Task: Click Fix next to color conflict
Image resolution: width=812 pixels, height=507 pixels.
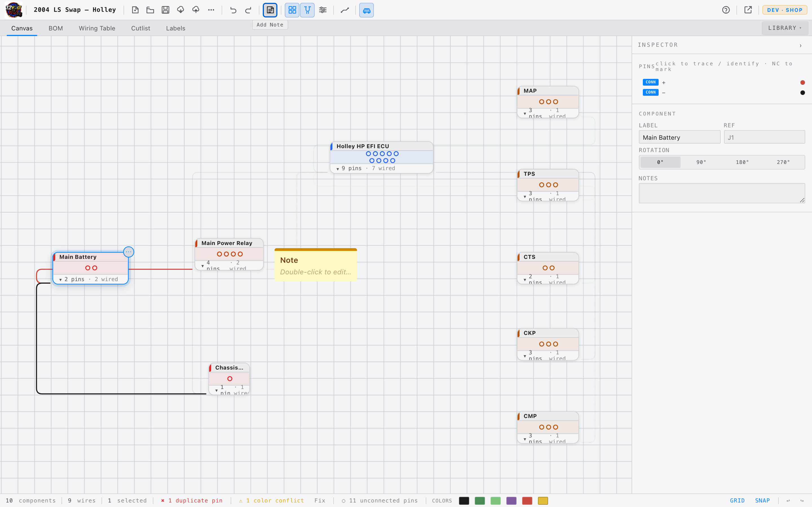Action: click(x=320, y=500)
